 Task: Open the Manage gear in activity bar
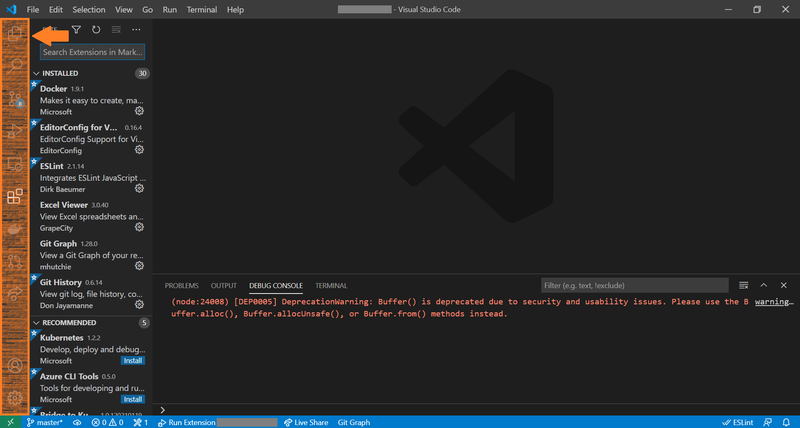tap(15, 398)
